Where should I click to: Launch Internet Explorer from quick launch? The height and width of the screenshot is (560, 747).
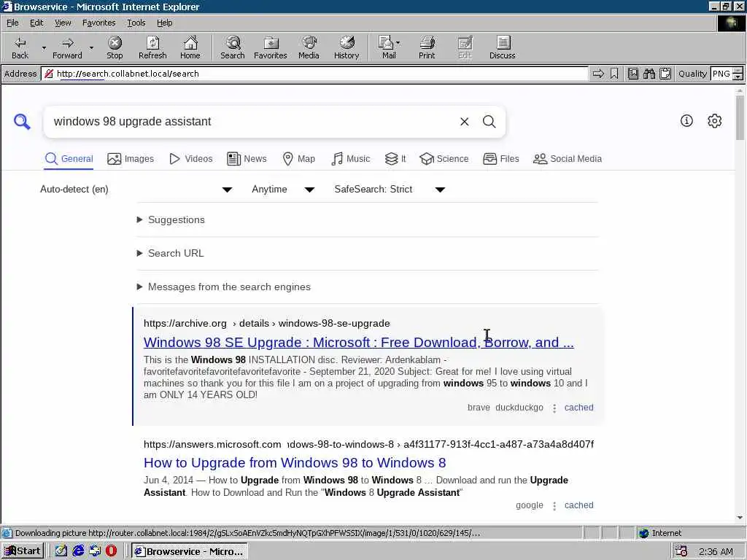point(78,551)
